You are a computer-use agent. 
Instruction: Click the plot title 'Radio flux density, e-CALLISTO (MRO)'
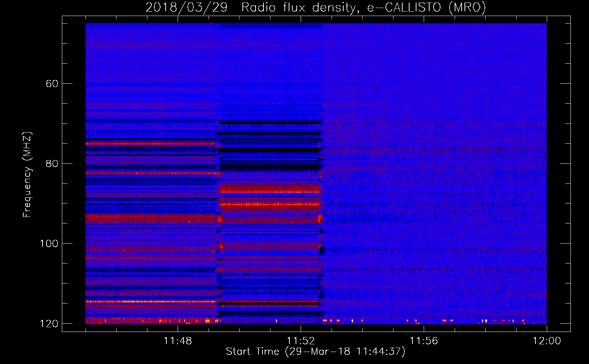363,8
